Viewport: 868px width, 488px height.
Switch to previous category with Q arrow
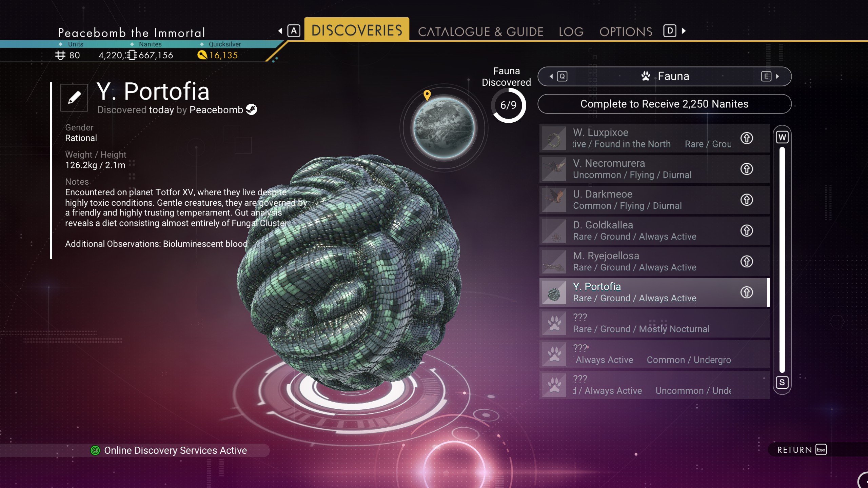pos(558,76)
